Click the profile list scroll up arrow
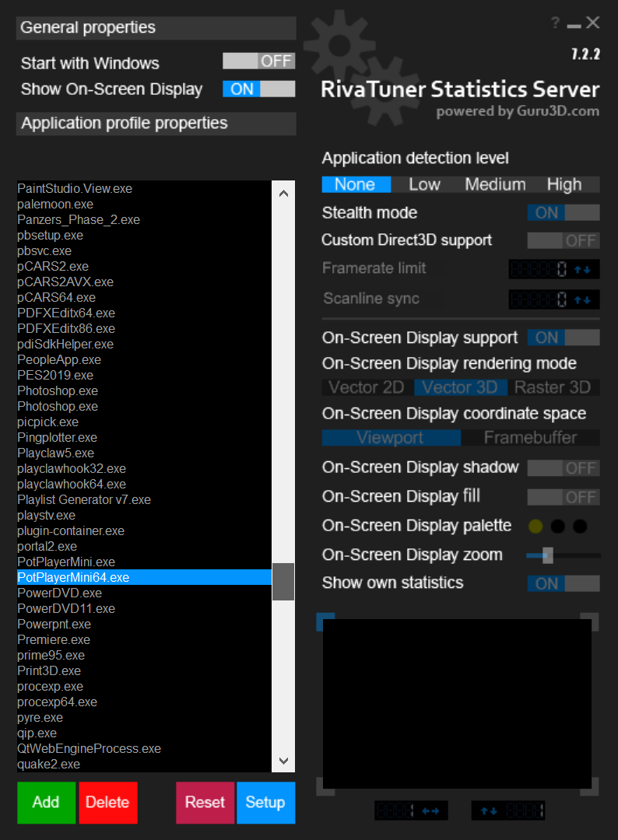Image resolution: width=618 pixels, height=840 pixels. 283,194
